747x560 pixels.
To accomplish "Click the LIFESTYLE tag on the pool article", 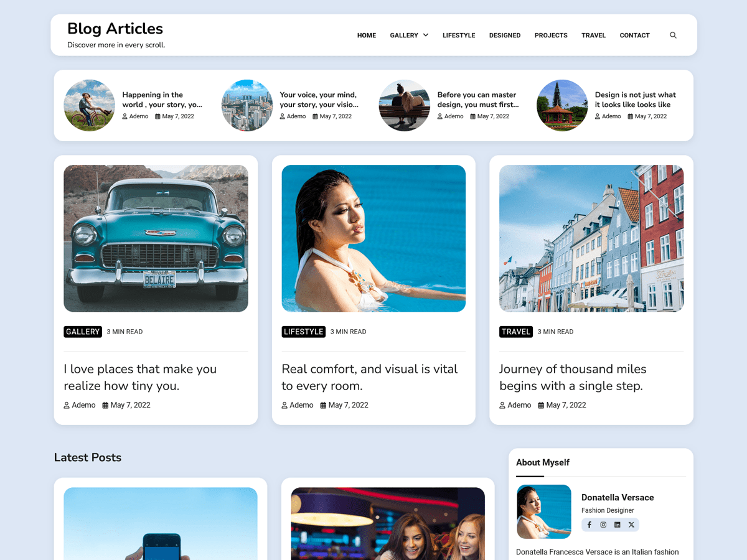I will 303,332.
